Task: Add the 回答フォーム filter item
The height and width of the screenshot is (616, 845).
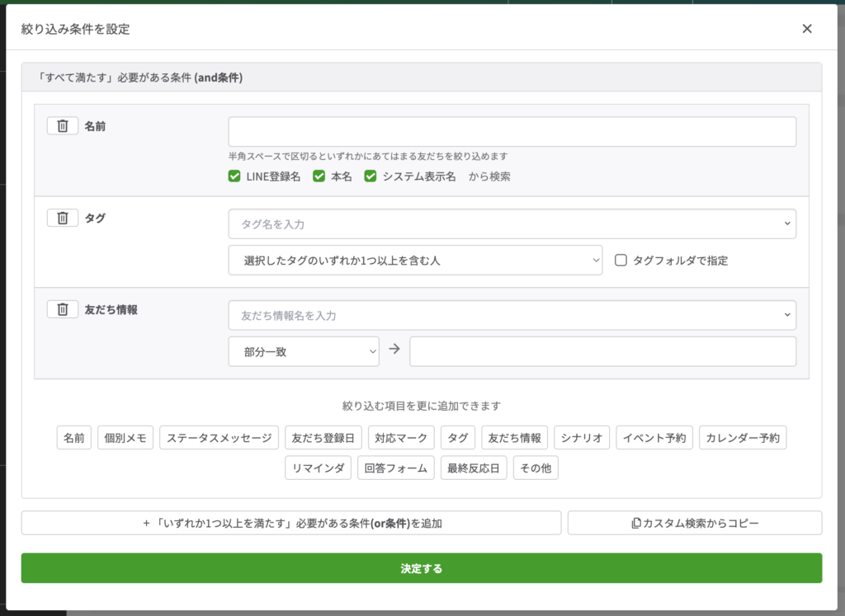Action: pos(396,468)
